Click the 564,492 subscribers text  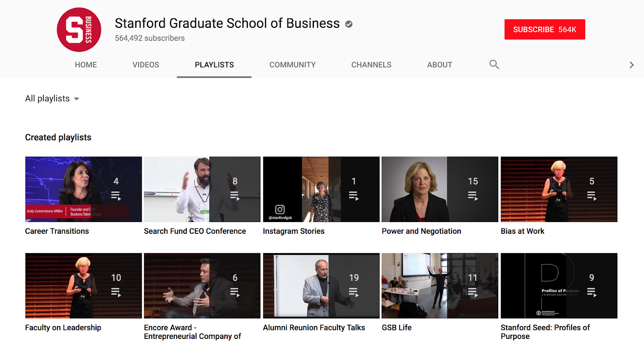click(x=150, y=38)
